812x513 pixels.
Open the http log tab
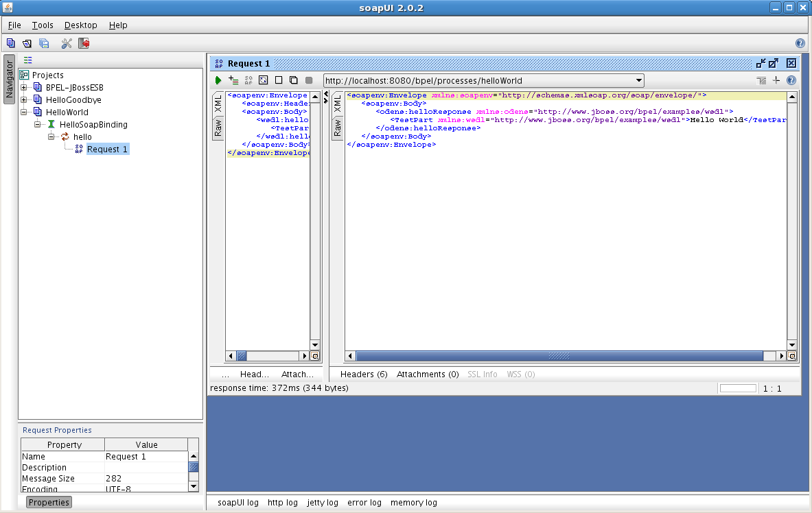point(283,503)
